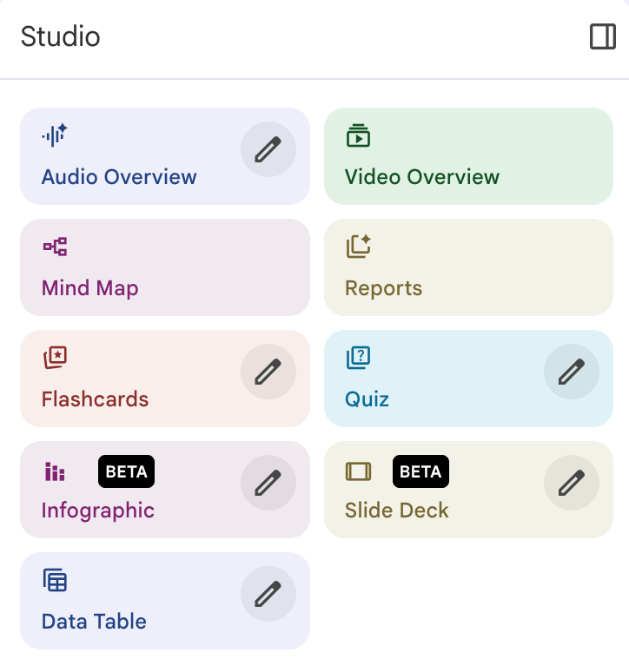Click the Flashcards star card icon
The height and width of the screenshot is (672, 629).
[55, 358]
